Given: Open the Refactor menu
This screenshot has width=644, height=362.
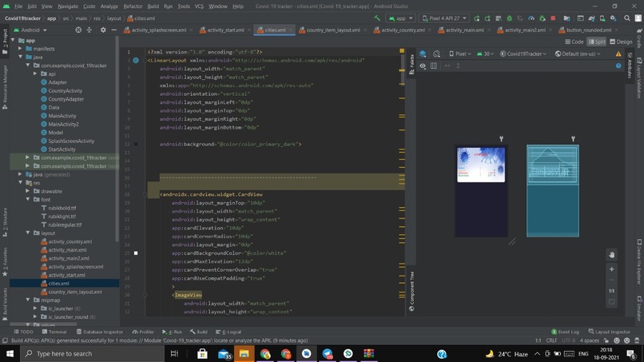Looking at the screenshot, I should pos(133,6).
